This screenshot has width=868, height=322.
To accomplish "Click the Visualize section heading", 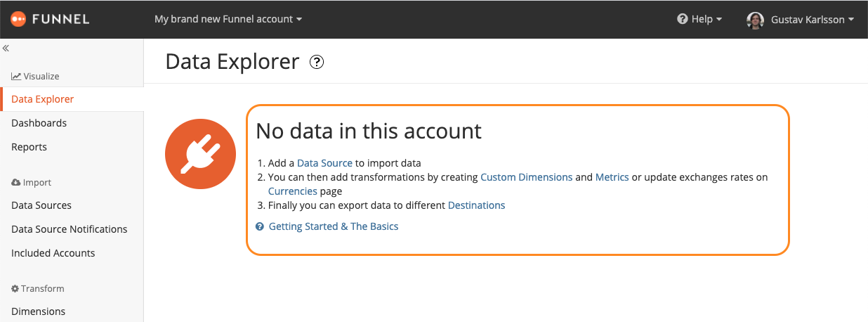I will point(35,76).
